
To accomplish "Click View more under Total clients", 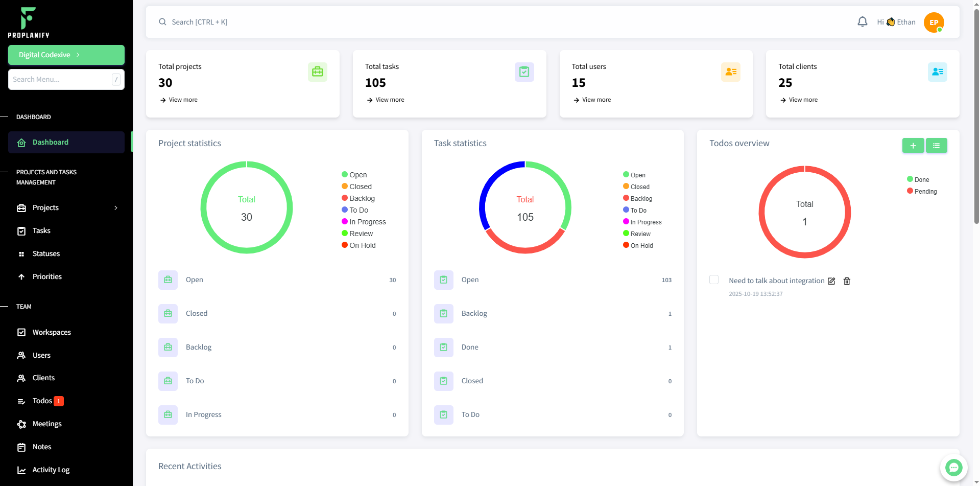I will click(x=799, y=100).
